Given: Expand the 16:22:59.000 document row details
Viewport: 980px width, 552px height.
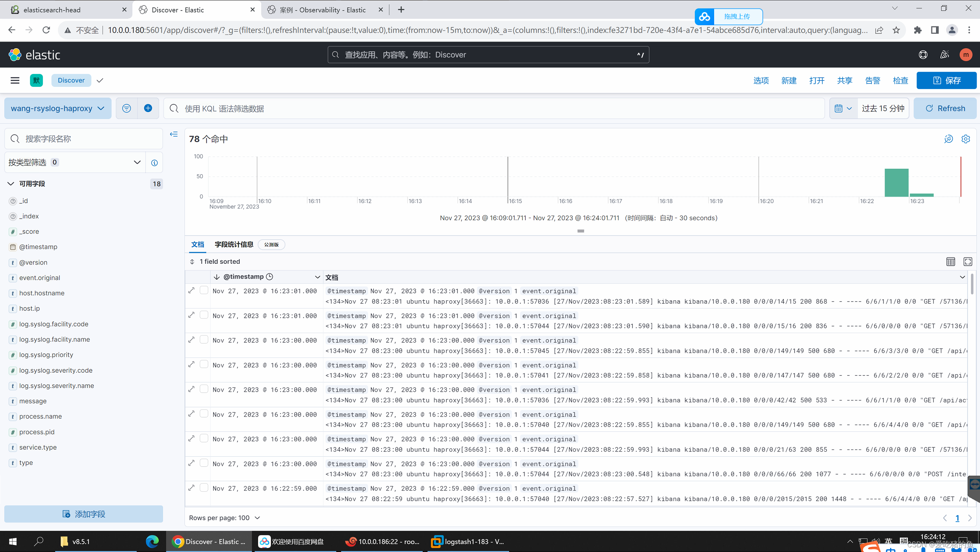Looking at the screenshot, I should (191, 488).
